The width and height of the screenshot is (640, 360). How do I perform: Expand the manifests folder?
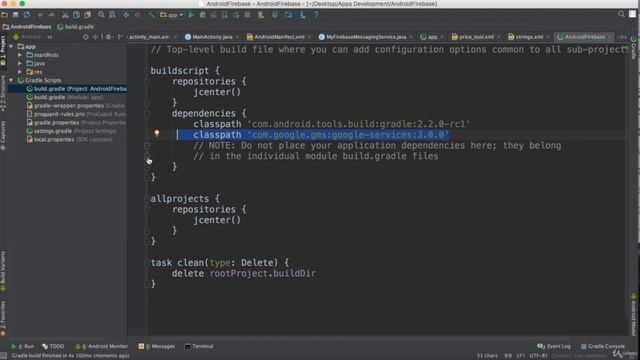(20, 55)
